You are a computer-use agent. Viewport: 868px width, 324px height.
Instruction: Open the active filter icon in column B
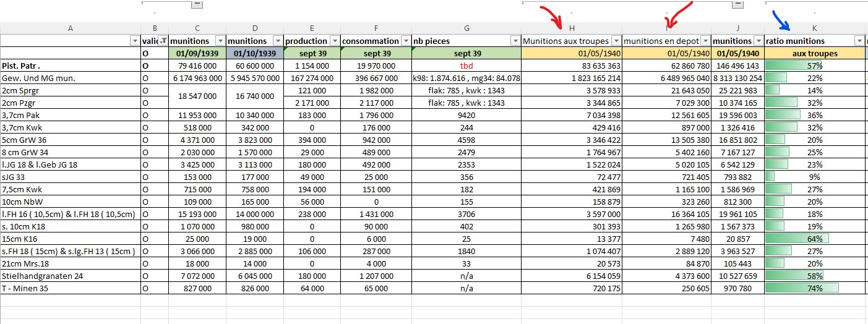coord(163,41)
